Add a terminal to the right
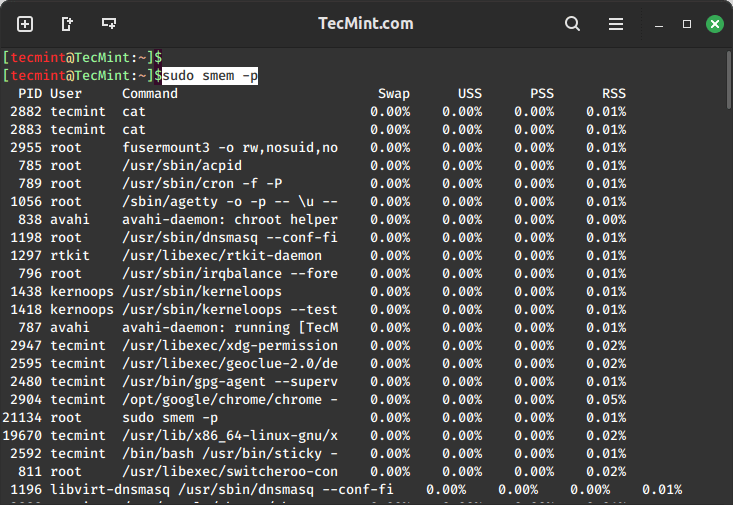Image resolution: width=733 pixels, height=505 pixels. point(67,23)
